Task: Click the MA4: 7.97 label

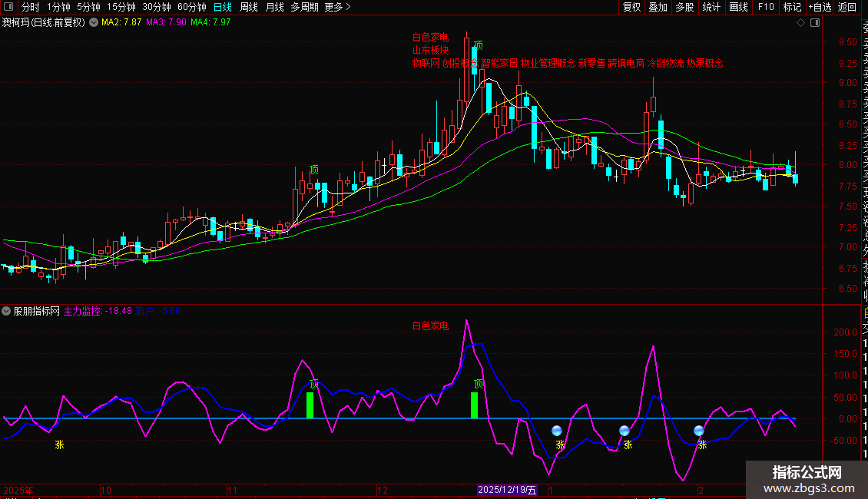Action: tap(210, 22)
